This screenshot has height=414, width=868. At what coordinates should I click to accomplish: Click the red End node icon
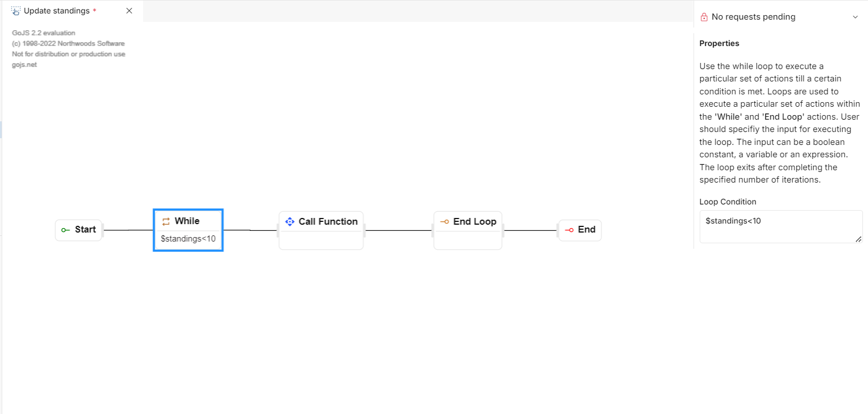coord(569,230)
